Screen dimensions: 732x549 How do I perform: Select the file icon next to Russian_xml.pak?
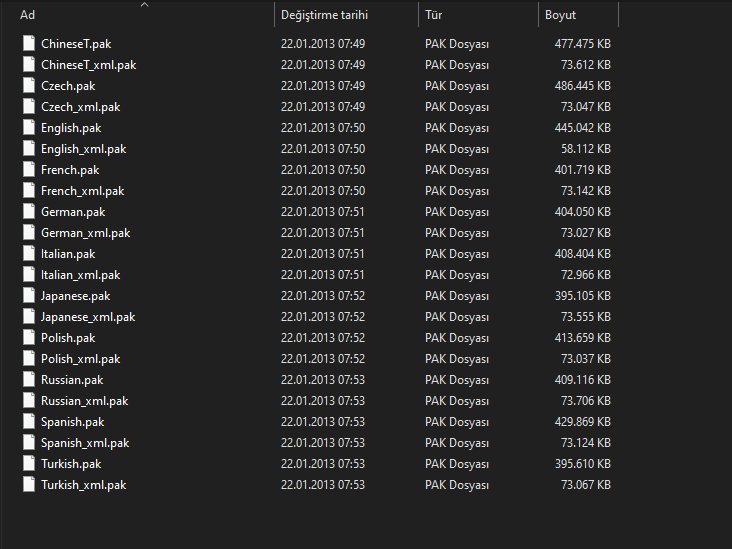click(x=29, y=401)
